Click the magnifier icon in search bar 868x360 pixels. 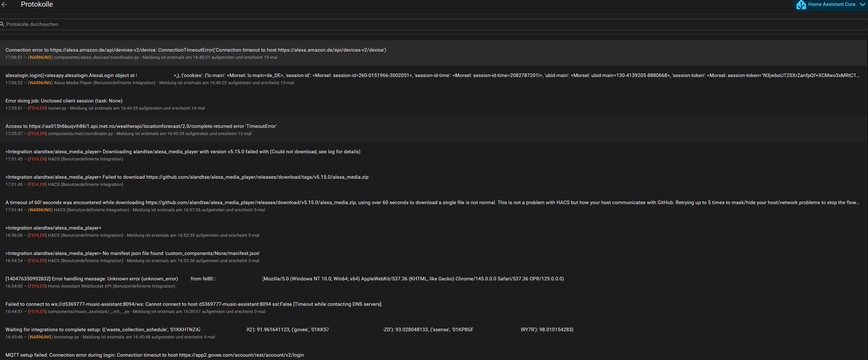[x=2, y=24]
